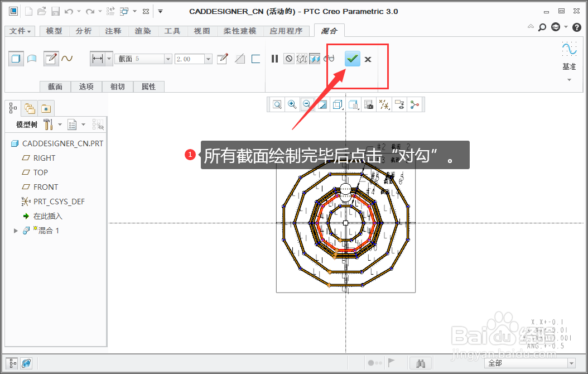Viewport: 588px width, 374px height.
Task: Open the 2.00 offset value dropdown
Action: coord(209,59)
